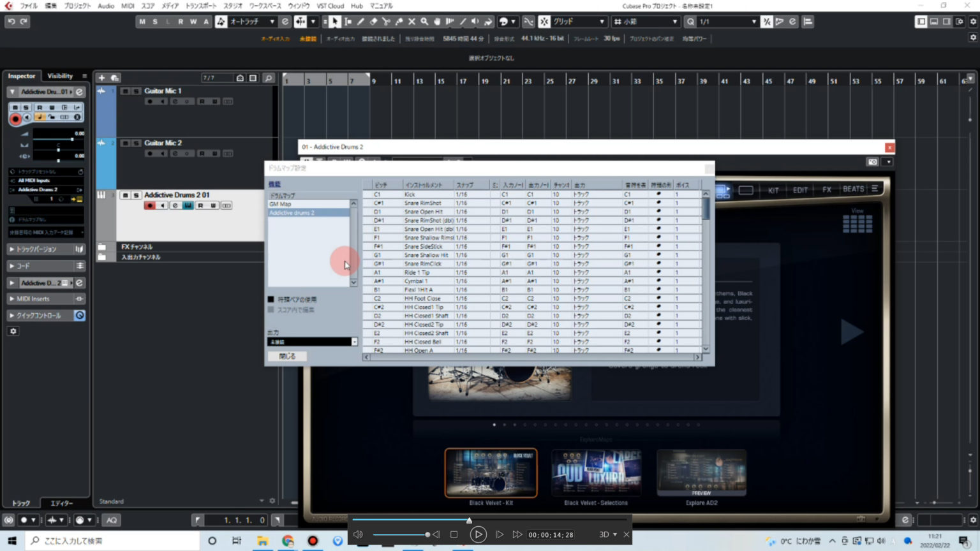Select the Zoom tool in the toolbar
The image size is (980, 551).
(x=424, y=21)
